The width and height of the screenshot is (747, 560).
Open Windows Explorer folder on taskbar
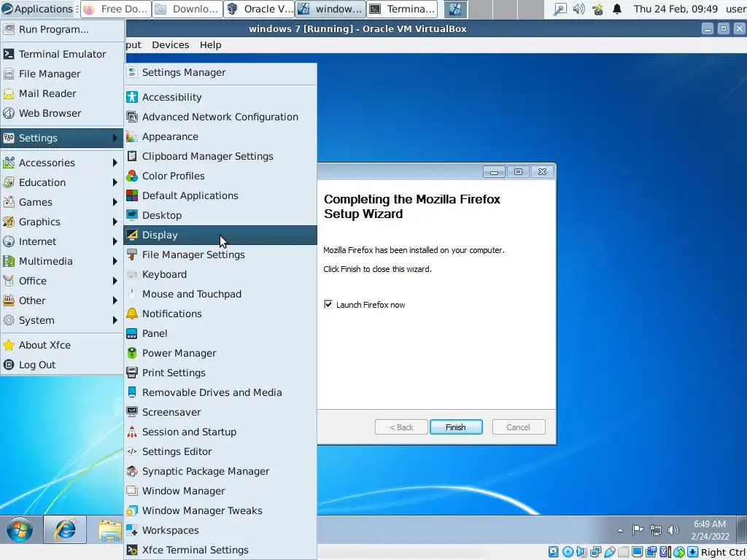[110, 530]
